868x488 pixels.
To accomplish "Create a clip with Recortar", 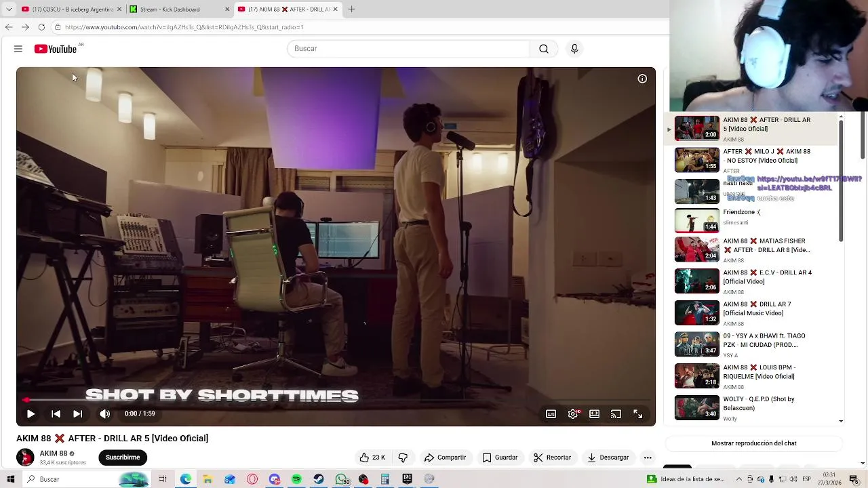I will [x=552, y=457].
